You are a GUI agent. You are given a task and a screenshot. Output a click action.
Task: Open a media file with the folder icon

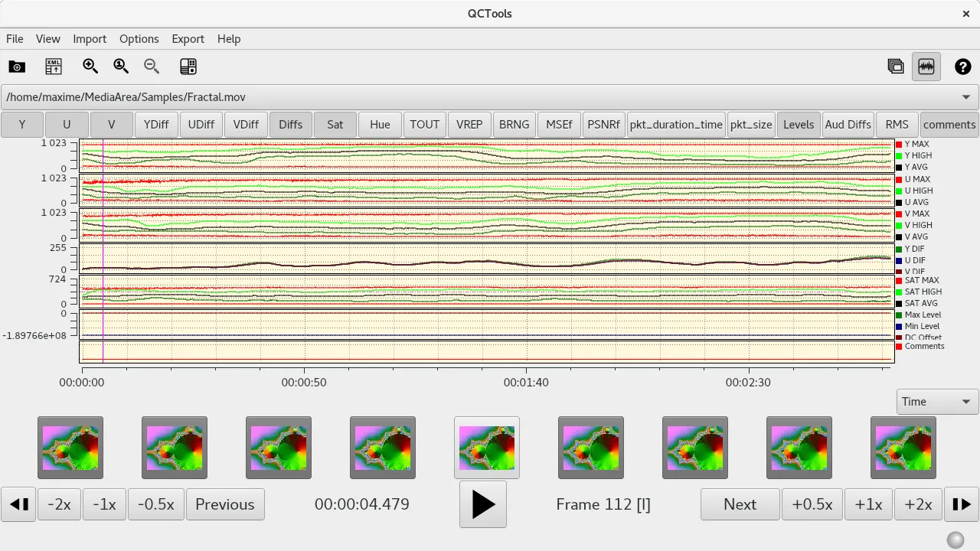tap(17, 67)
